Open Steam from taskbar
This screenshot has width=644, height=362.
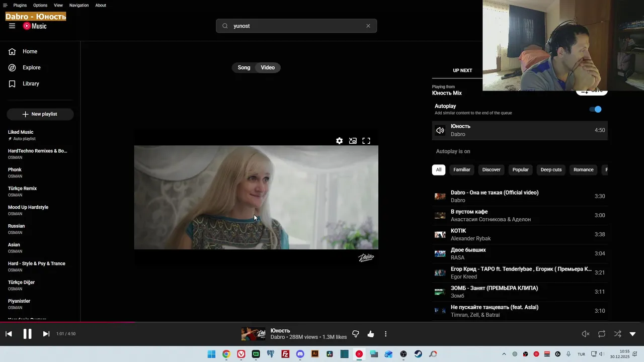coord(418,354)
